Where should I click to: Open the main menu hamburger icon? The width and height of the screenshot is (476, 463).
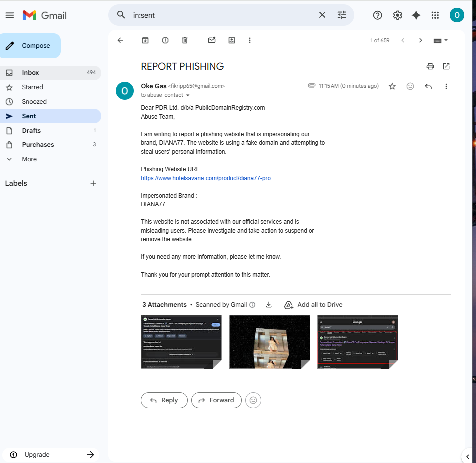click(x=9, y=15)
